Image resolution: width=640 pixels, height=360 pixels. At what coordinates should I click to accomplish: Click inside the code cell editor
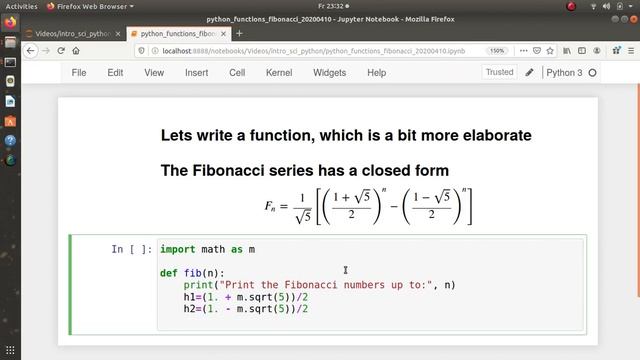371,284
